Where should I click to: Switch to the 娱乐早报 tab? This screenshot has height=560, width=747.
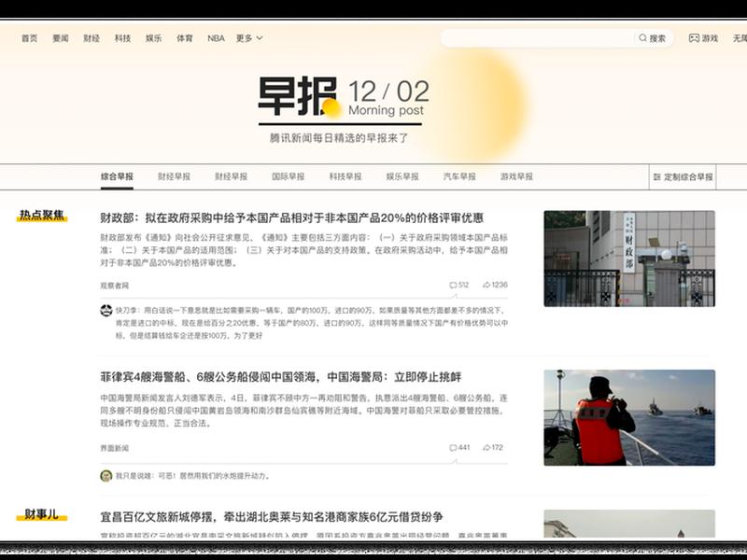[402, 176]
